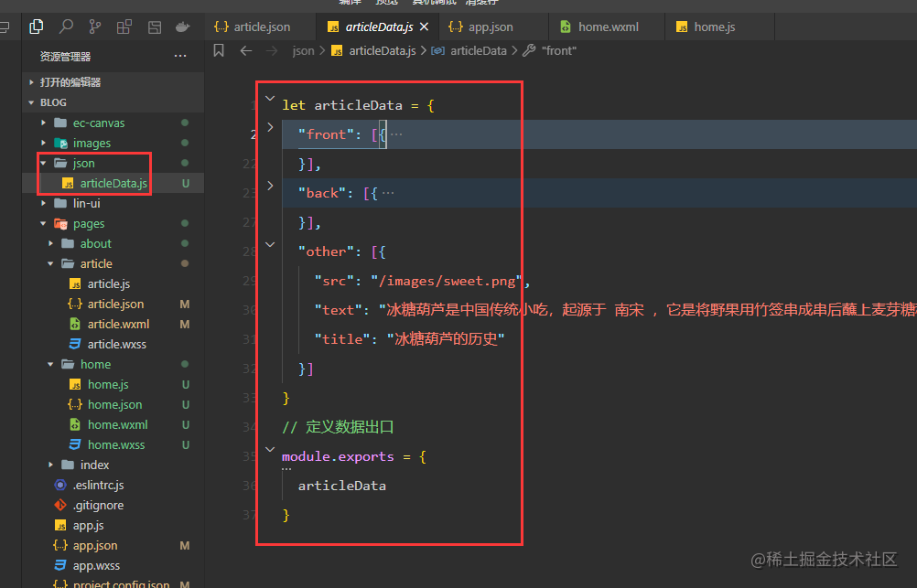Unfold the "back" array code block
Viewport: 917px width, 588px height.
coord(270,186)
